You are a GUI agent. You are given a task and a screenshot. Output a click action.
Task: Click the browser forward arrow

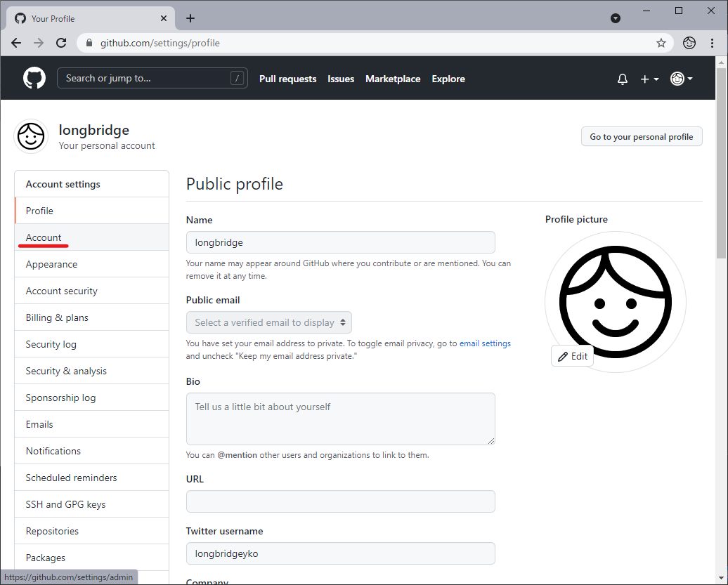point(39,43)
